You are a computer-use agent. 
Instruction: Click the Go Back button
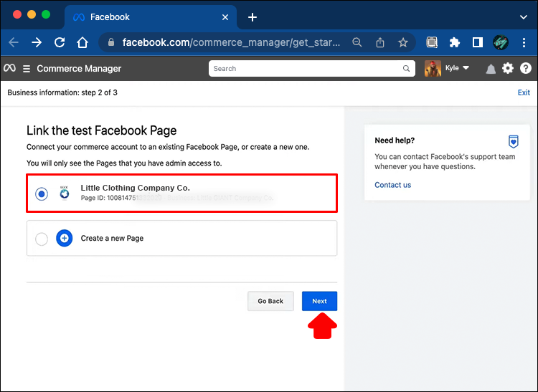tap(270, 301)
